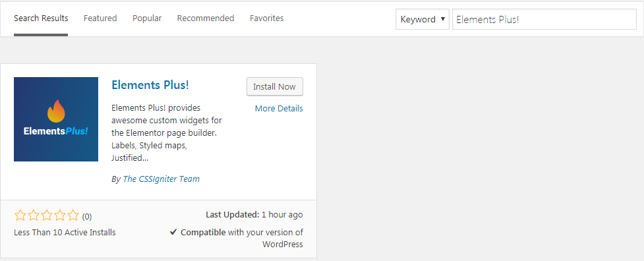The image size is (644, 261).
Task: Focus the plugin search input field
Action: click(x=544, y=19)
